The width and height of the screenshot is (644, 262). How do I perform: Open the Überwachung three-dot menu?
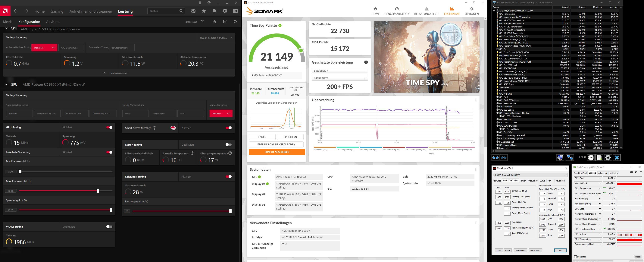pos(476,100)
